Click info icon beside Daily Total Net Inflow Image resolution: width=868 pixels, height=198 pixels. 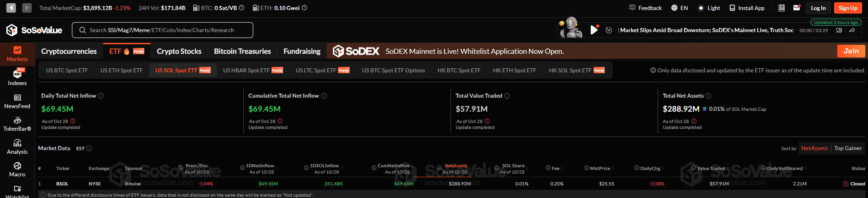coord(101,96)
